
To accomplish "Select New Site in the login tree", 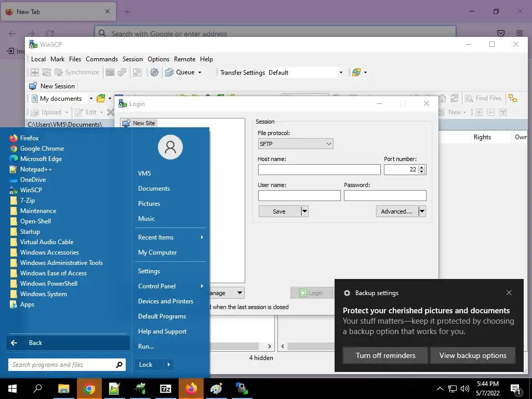I will pos(139,123).
